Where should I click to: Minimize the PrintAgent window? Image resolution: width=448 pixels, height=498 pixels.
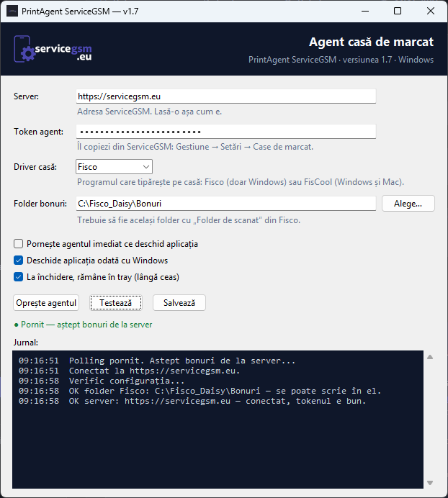(x=365, y=11)
